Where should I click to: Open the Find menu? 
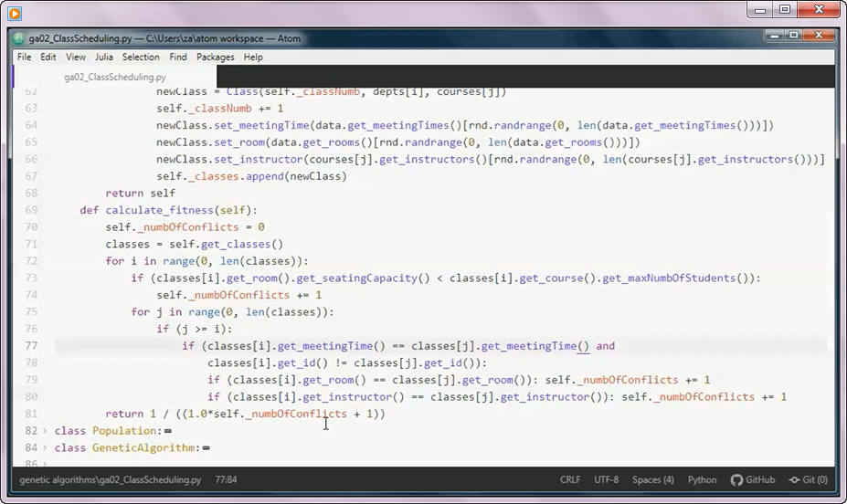click(x=178, y=57)
